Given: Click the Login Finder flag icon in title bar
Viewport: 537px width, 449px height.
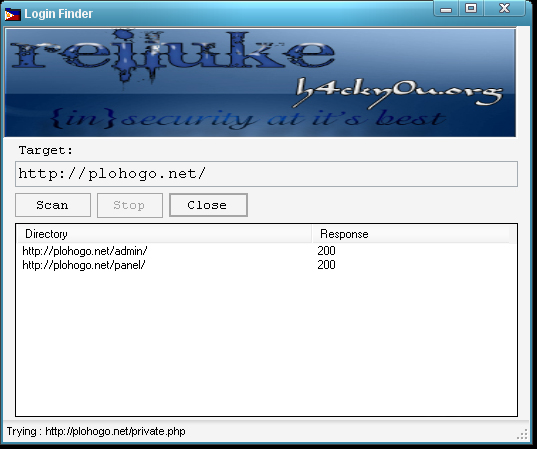Looking at the screenshot, I should coord(13,14).
